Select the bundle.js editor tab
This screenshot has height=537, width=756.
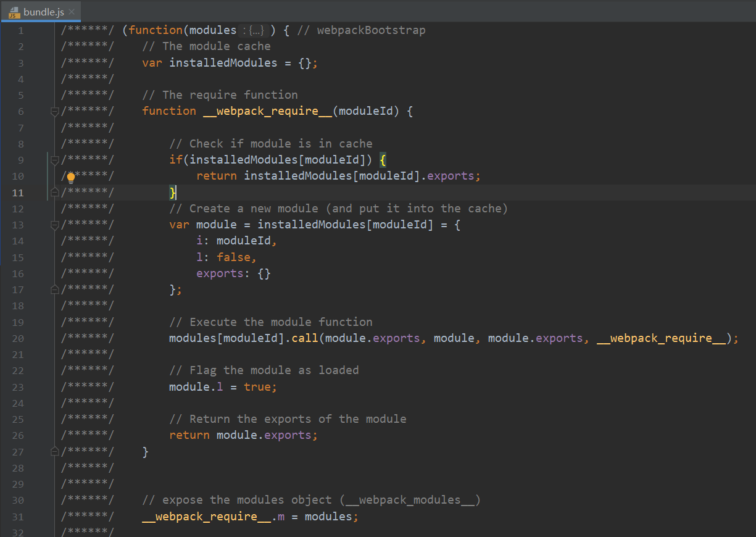[x=42, y=11]
